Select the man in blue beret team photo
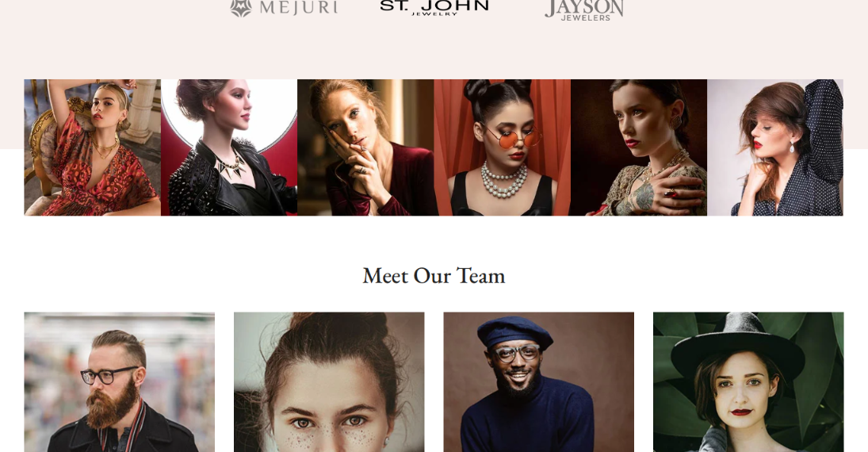The width and height of the screenshot is (868, 452). point(538,382)
